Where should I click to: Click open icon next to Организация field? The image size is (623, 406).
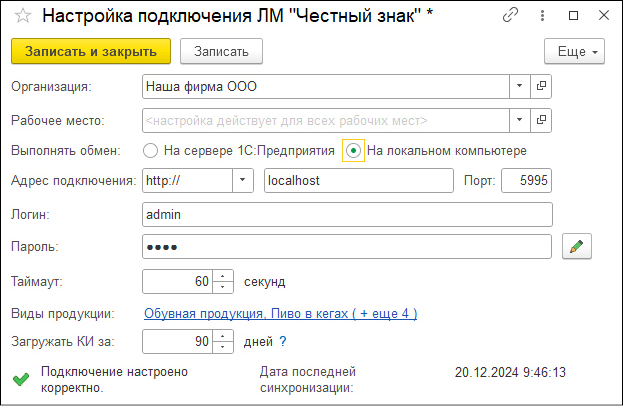(542, 86)
